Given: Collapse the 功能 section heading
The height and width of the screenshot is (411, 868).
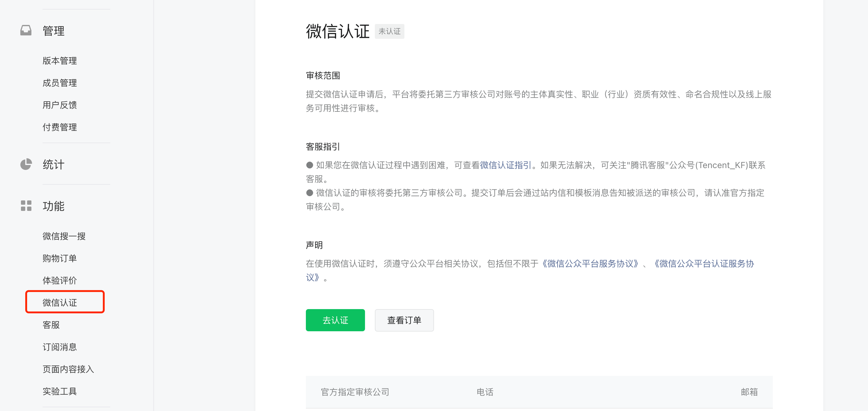Looking at the screenshot, I should pos(53,206).
